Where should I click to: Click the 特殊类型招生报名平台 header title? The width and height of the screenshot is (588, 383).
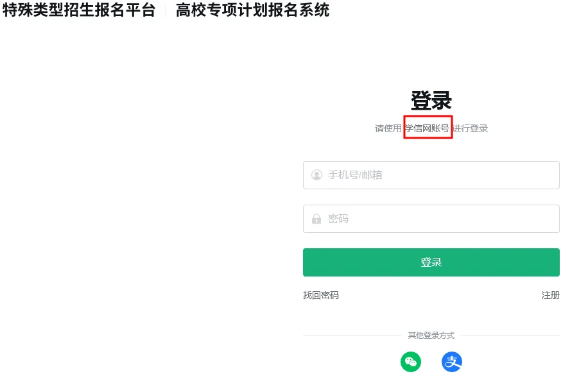tap(79, 10)
